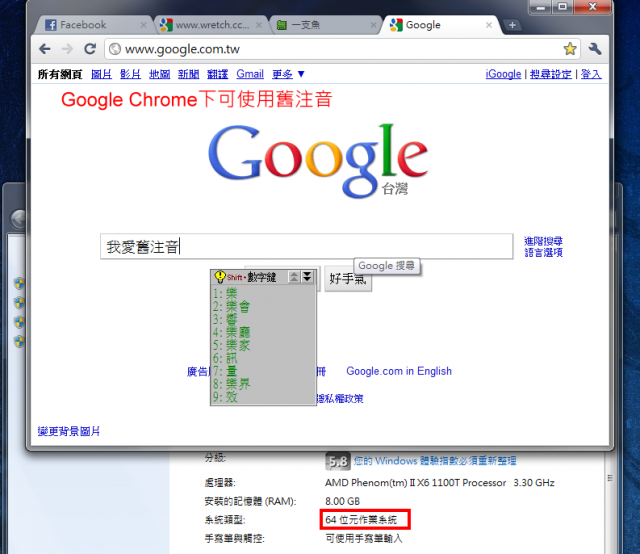Screen dimensions: 640x554
Task: Select IME candidate 5: 樂家
Action: (231, 345)
